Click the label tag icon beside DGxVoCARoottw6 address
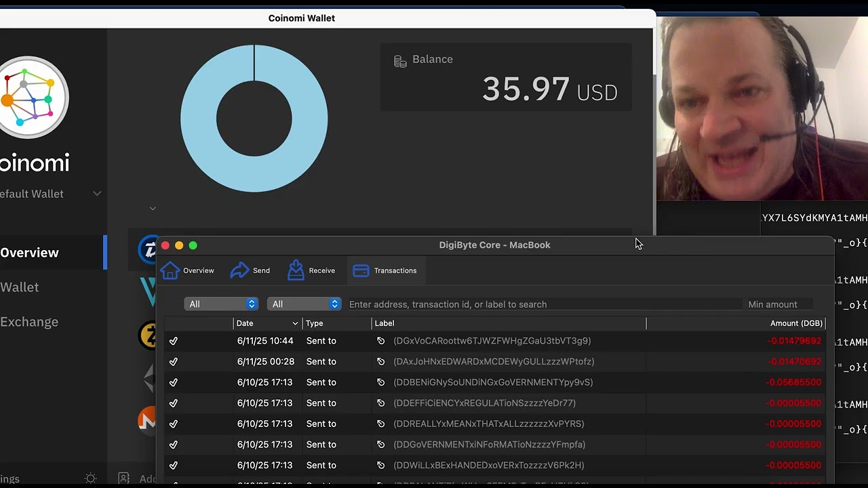 click(x=381, y=341)
